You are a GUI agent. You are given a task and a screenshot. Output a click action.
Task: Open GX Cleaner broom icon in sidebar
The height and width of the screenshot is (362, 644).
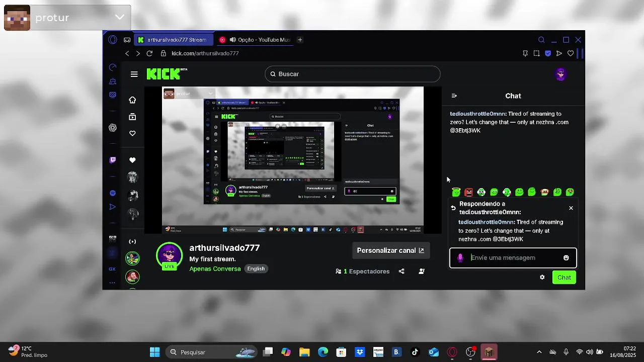click(113, 81)
